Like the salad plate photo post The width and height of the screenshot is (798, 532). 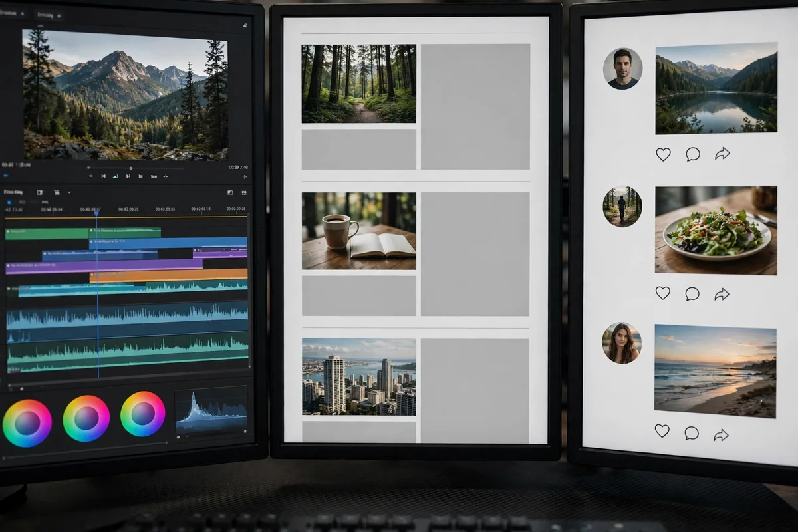[662, 293]
